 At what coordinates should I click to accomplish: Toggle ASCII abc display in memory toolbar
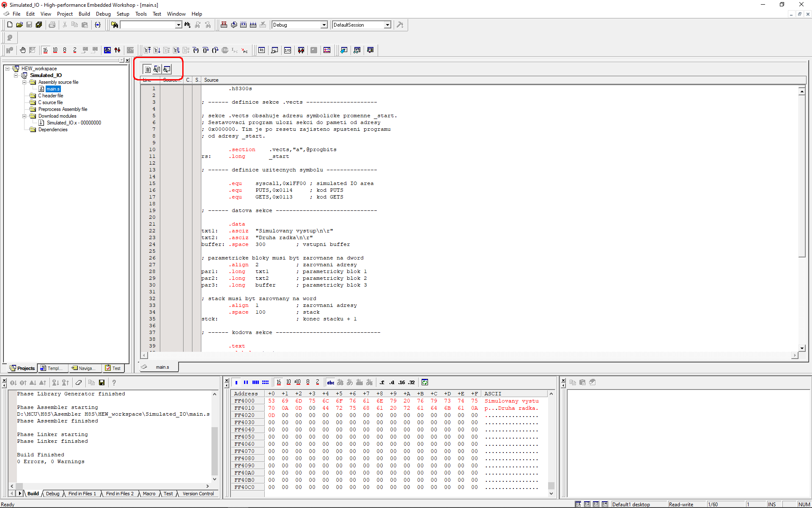coord(331,382)
